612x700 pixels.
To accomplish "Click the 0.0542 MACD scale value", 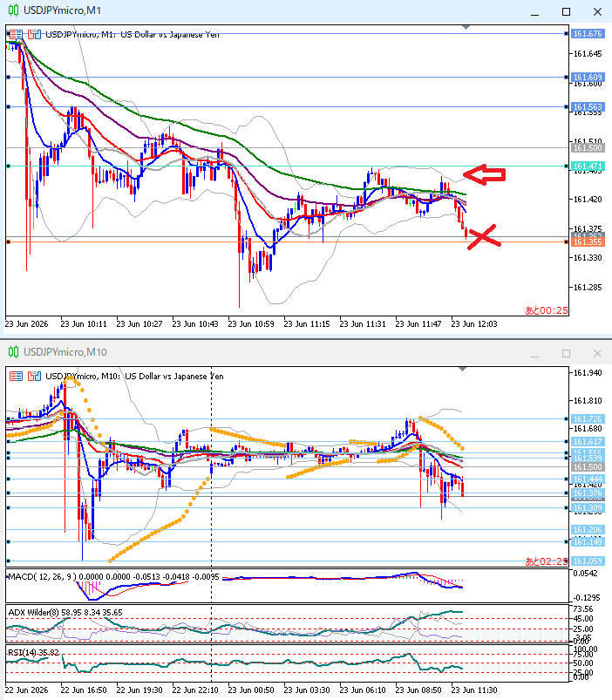I will [x=585, y=574].
